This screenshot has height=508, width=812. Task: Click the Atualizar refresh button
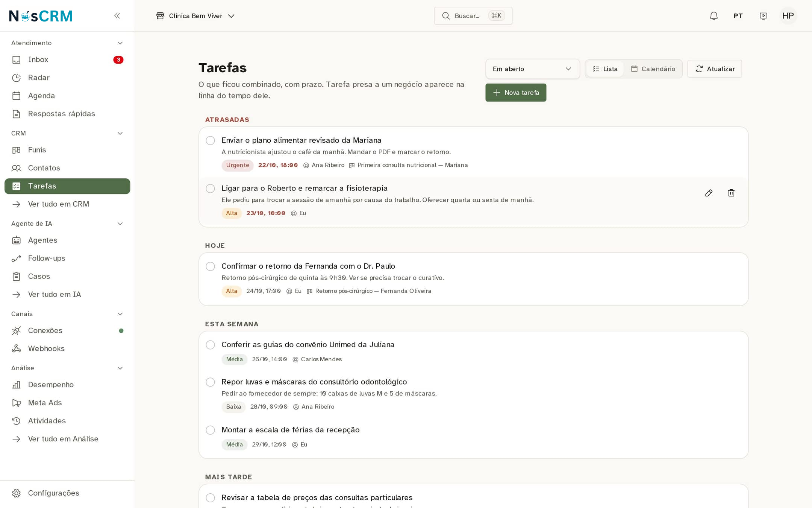[715, 69]
